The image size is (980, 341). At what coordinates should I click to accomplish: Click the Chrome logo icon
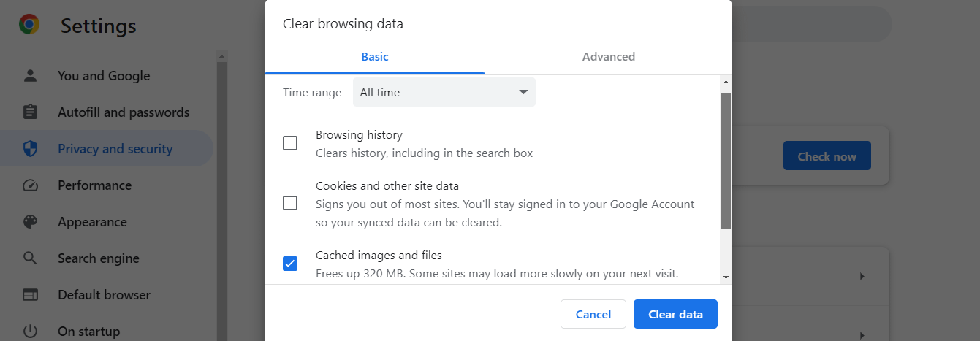[29, 26]
